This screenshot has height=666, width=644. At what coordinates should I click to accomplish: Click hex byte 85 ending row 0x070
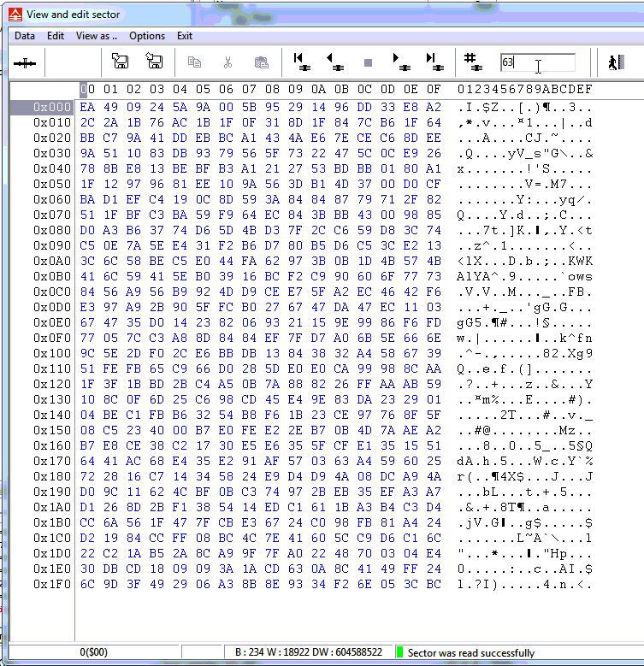point(434,215)
